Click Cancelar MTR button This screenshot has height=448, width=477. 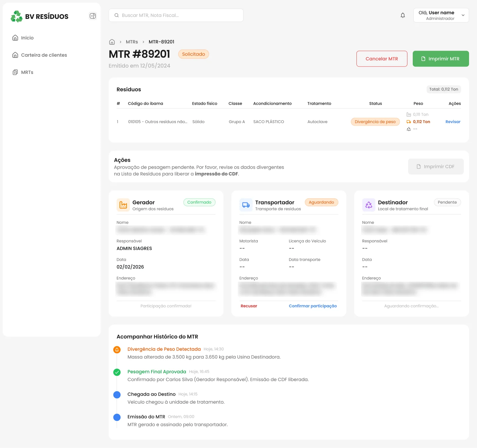382,59
